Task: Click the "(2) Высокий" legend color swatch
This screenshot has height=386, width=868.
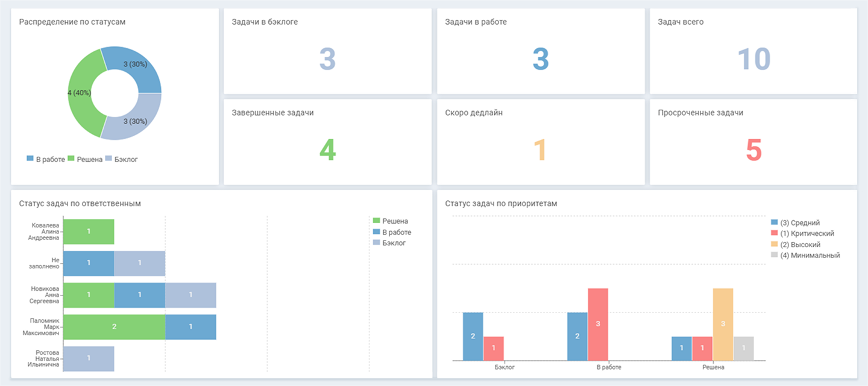Action: point(775,244)
